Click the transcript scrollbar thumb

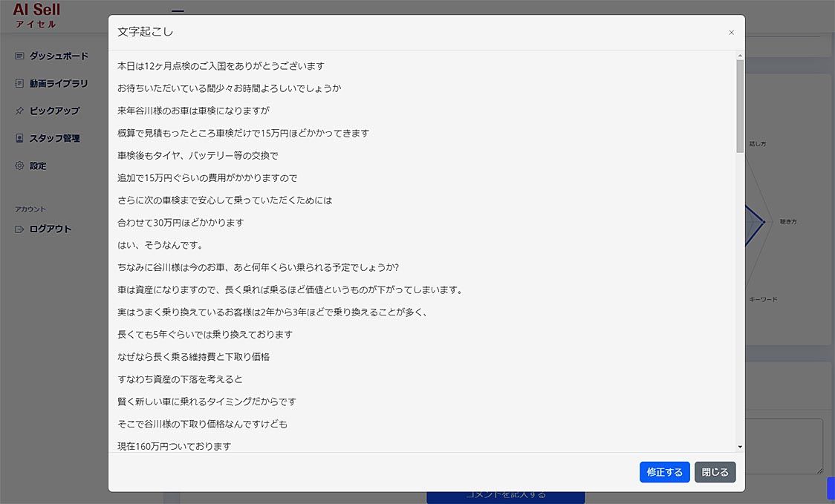pyautogui.click(x=739, y=104)
